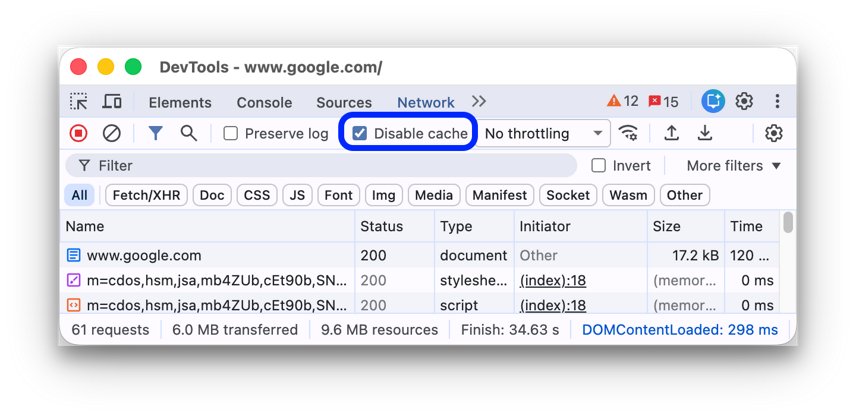Sort by the Size column header
Viewport: 856px width, 416px height.
tap(686, 227)
